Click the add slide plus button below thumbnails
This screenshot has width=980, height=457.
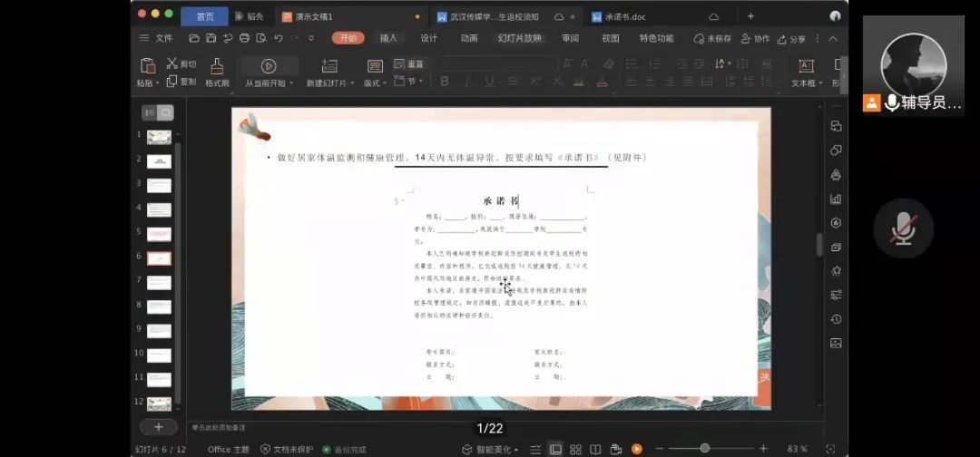point(159,426)
